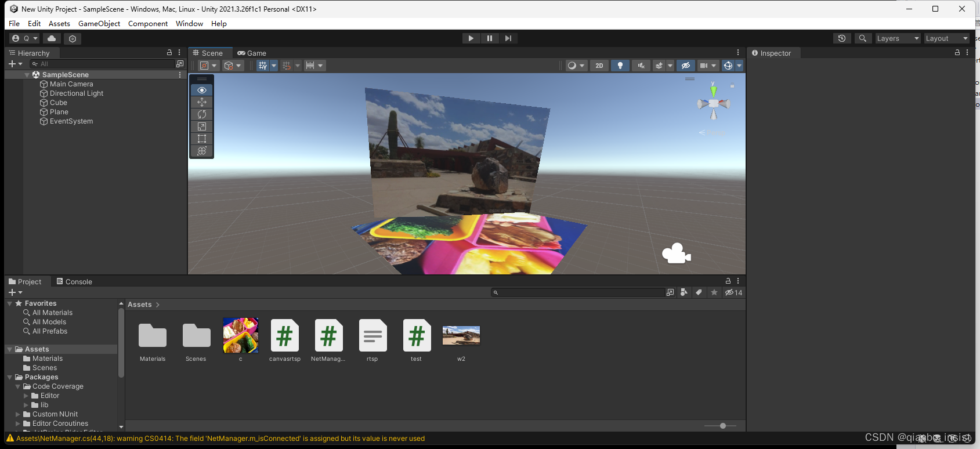
Task: Open scene effects dropdown arrow
Action: pyautogui.click(x=670, y=66)
